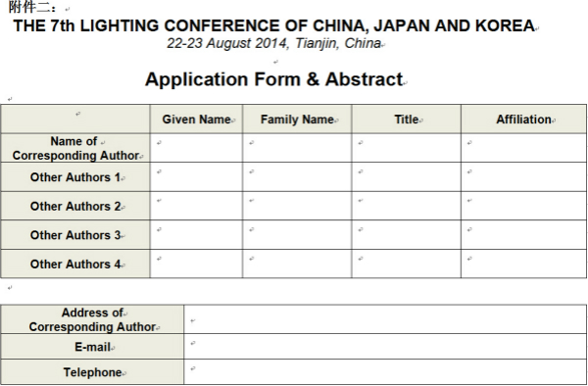Screen dimensions: 588x386
Task: Select Affiliation cell of Other Authors 2
Action: [x=524, y=206]
